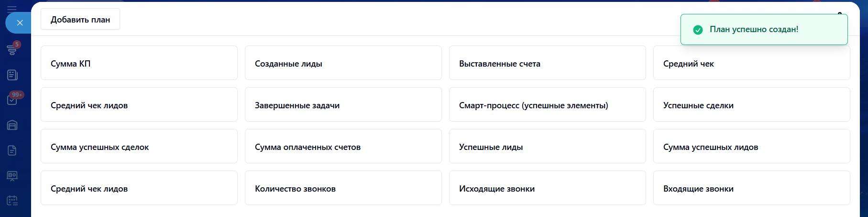Select "Смарт-процесс (успешные элементы)" card
Screen dimensions: 868x217
tap(547, 104)
